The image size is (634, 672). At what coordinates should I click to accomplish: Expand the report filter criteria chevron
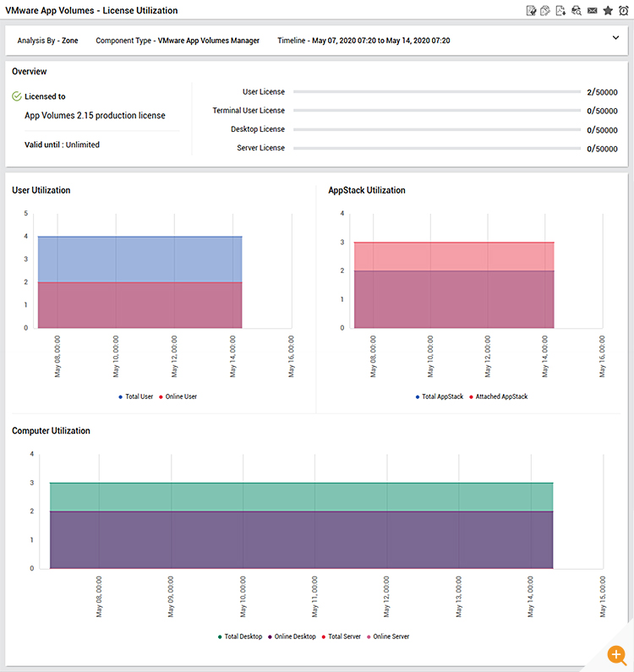tap(615, 38)
